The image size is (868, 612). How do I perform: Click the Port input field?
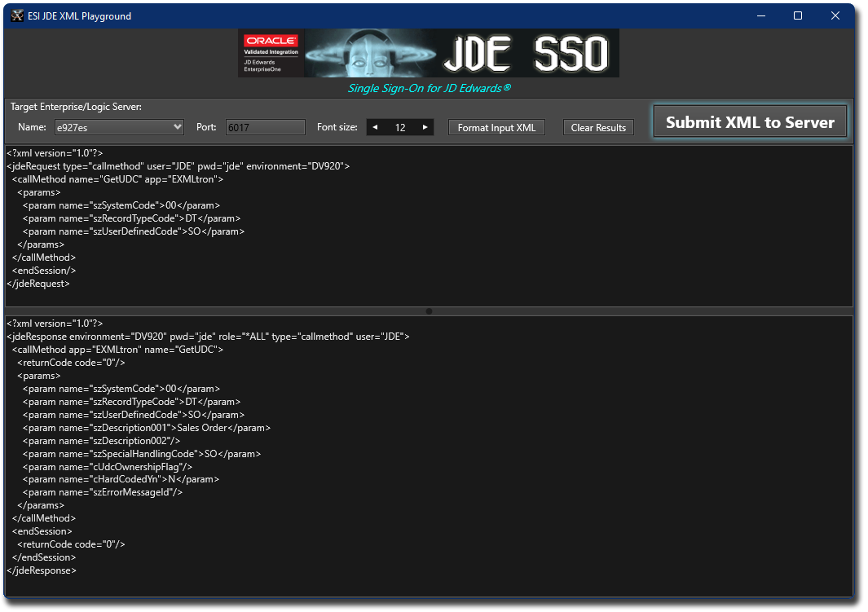click(265, 127)
